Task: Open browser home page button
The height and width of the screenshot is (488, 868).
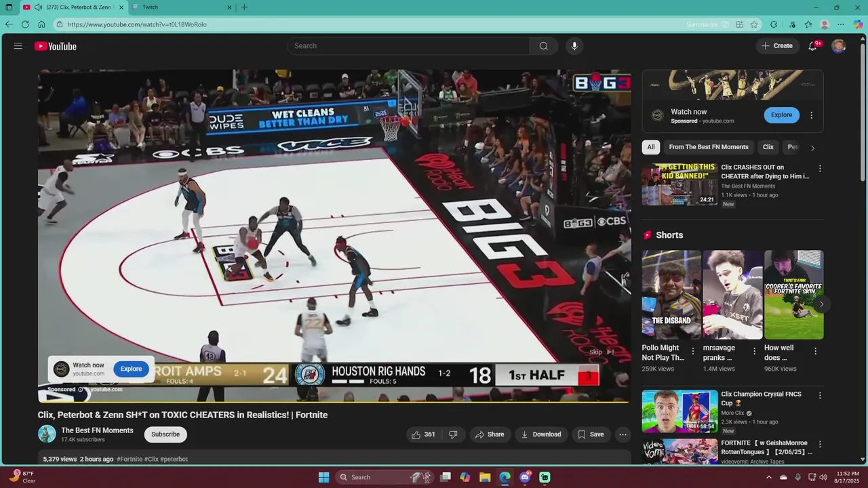Action: pyautogui.click(x=41, y=24)
